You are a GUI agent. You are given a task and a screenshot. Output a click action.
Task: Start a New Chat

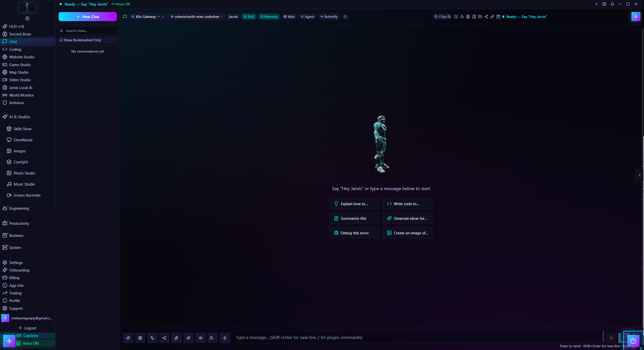88,17
